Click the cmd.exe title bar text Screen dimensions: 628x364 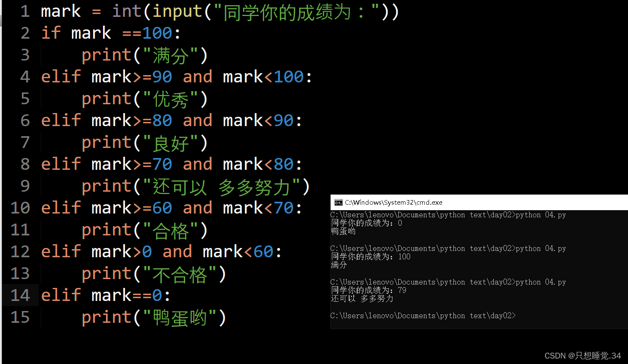pyautogui.click(x=394, y=203)
